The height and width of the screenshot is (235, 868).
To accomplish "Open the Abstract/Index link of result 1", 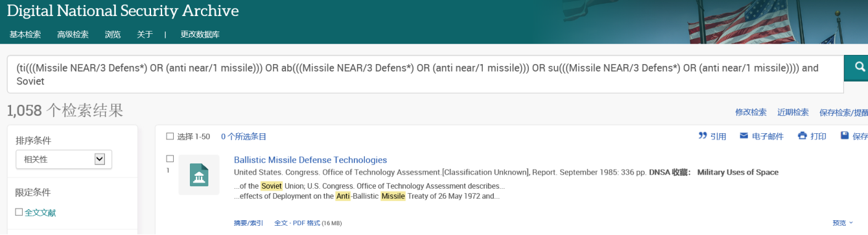I will point(248,223).
